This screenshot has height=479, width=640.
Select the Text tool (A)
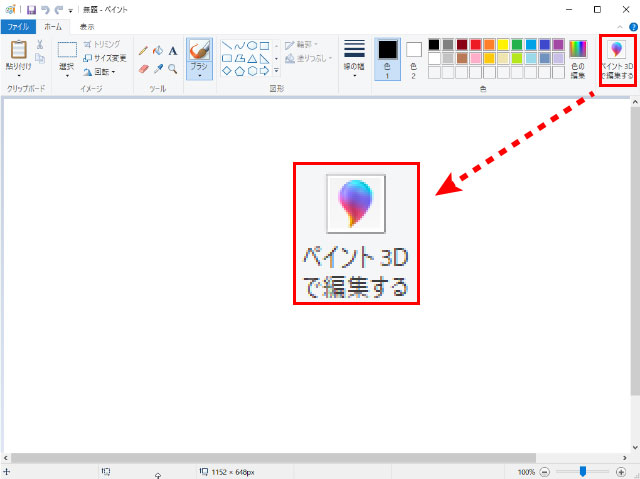(173, 51)
